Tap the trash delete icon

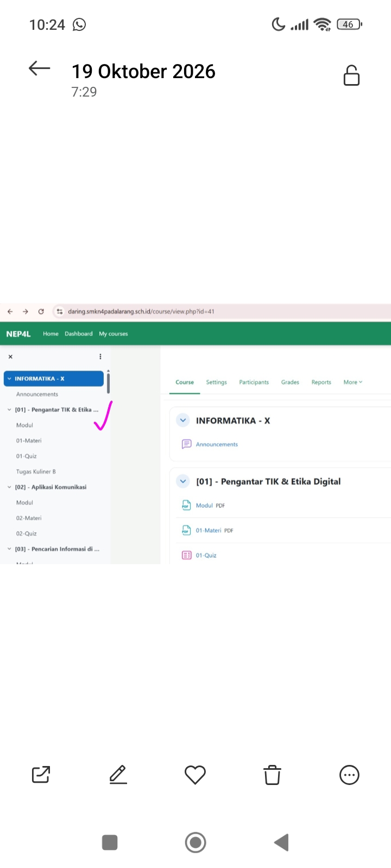(x=272, y=775)
